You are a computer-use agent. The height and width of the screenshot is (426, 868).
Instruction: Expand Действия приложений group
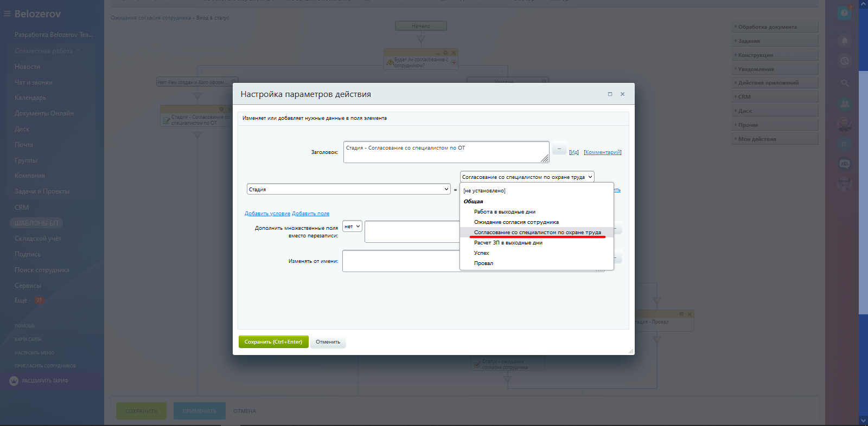coord(775,83)
